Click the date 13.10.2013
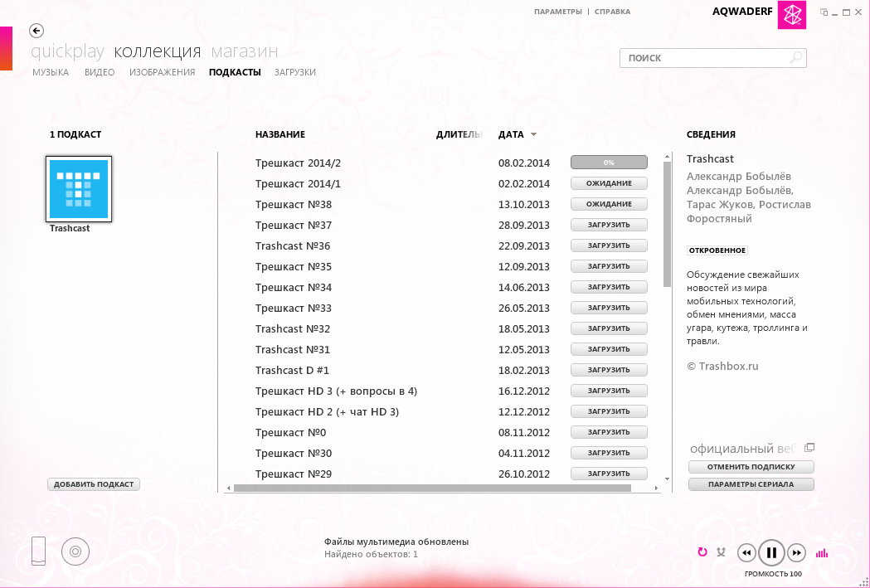Image resolution: width=870 pixels, height=588 pixels. 524,204
